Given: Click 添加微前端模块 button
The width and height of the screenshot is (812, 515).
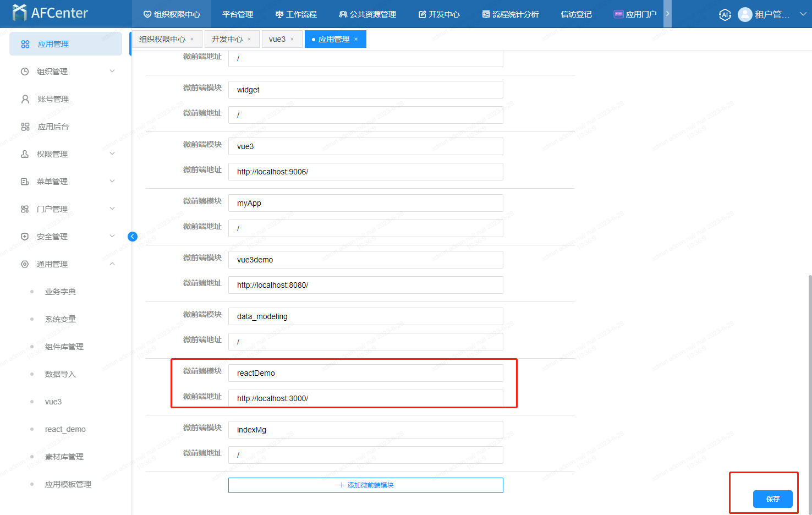Looking at the screenshot, I should (x=365, y=485).
